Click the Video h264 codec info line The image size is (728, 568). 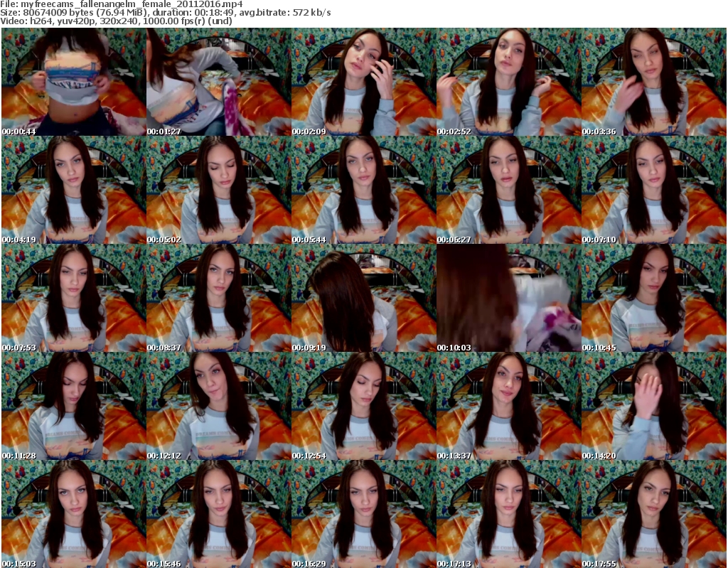tap(117, 21)
